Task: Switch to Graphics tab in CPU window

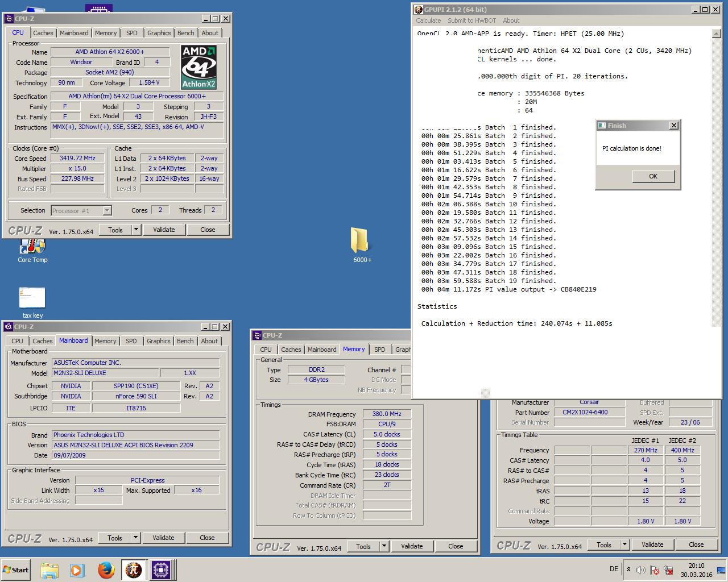Action: (159, 33)
